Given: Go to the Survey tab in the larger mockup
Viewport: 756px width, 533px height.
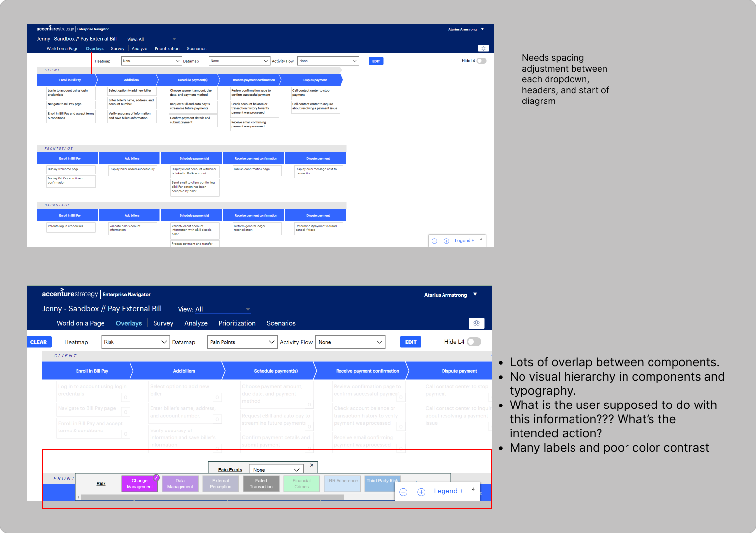Looking at the screenshot, I should pyautogui.click(x=163, y=323).
